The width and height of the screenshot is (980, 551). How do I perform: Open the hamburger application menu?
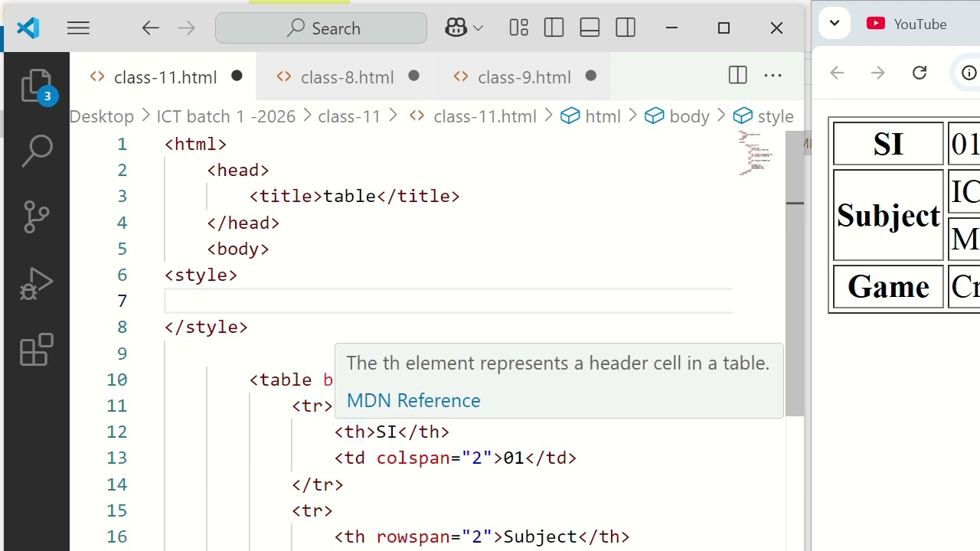(78, 28)
